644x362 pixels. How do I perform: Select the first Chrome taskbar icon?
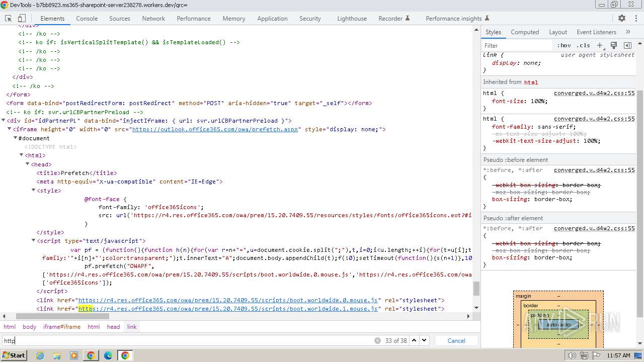coord(91,355)
